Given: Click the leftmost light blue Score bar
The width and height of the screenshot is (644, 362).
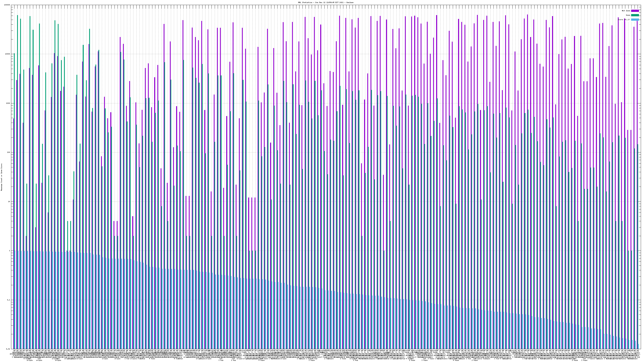Looking at the screenshot, I should [15, 300].
